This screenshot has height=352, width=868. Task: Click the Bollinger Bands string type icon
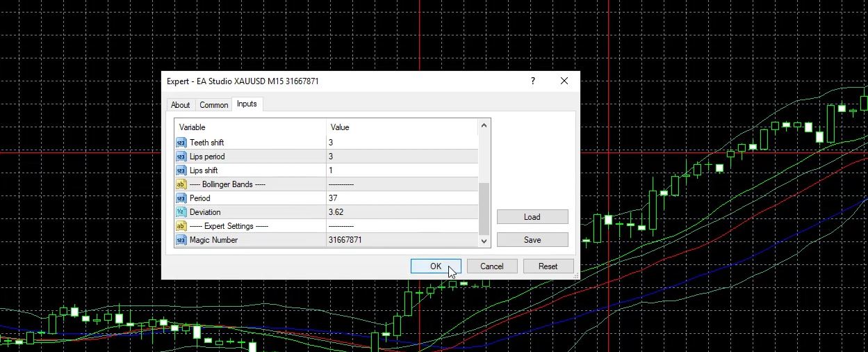tap(181, 184)
